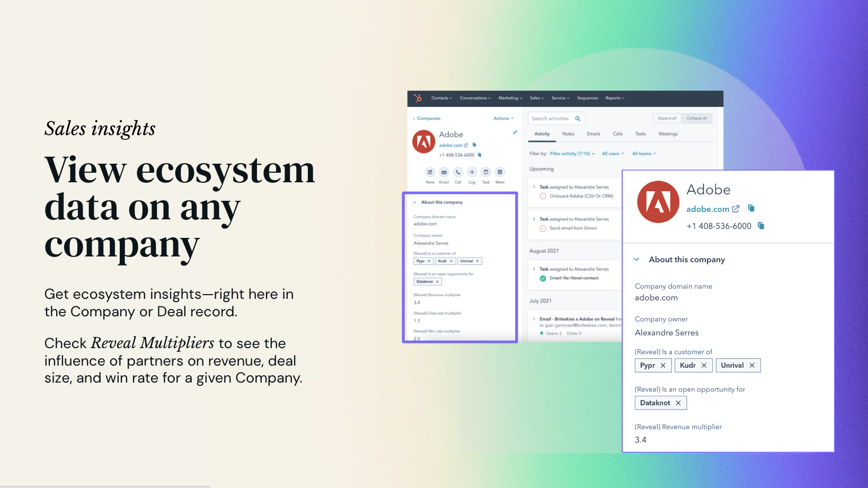The image size is (868, 488).
Task: Expand the August 2021 task row chevron
Action: 534,269
